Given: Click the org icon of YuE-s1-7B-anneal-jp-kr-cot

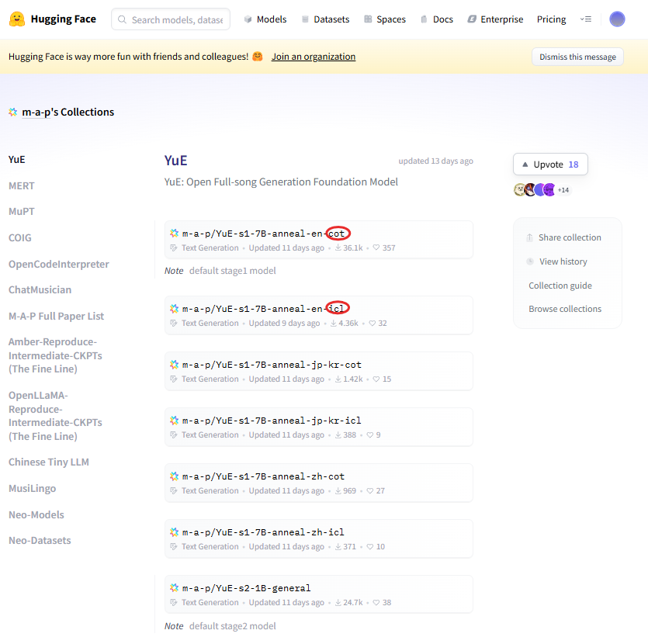Looking at the screenshot, I should click(x=175, y=365).
